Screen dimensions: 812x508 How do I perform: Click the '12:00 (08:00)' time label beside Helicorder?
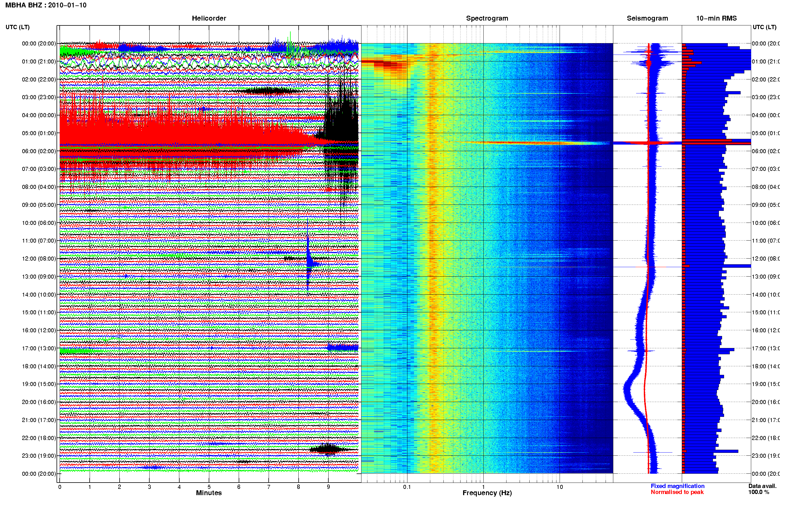coord(39,258)
